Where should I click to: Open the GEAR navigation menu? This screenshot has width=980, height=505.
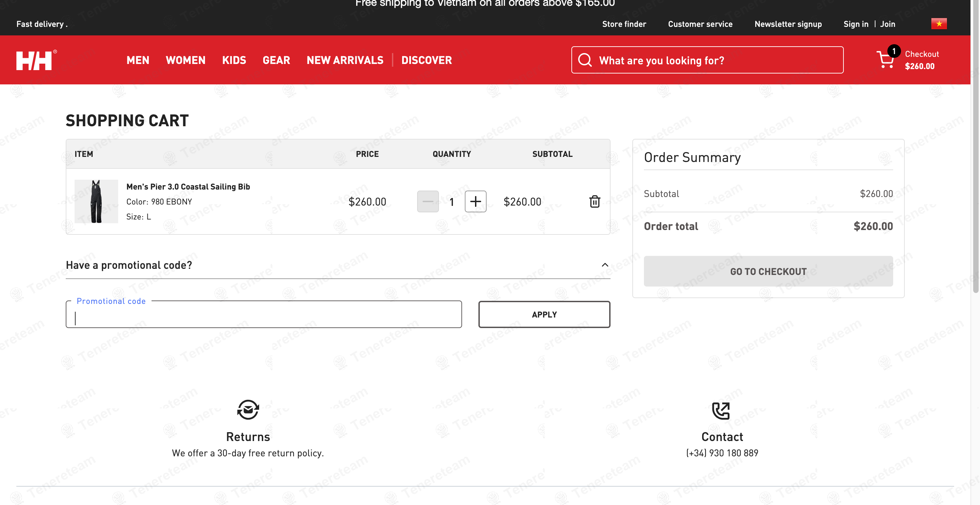click(276, 60)
